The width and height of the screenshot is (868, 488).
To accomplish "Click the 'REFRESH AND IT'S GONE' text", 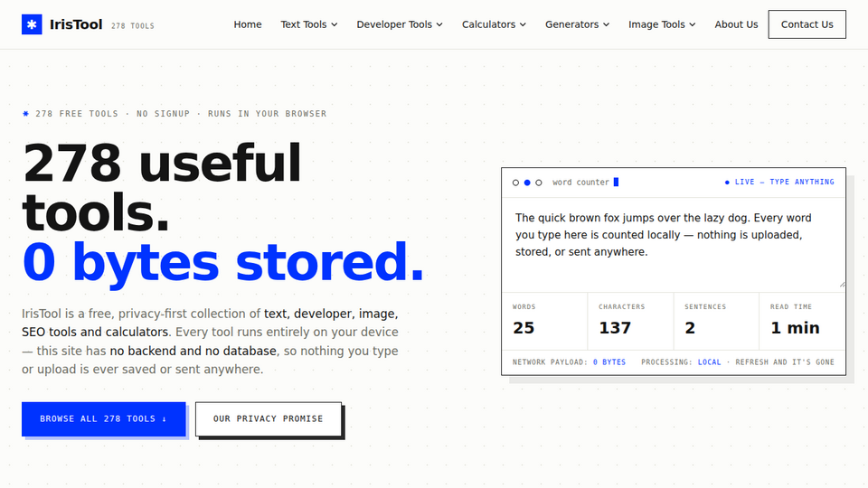I will click(785, 361).
